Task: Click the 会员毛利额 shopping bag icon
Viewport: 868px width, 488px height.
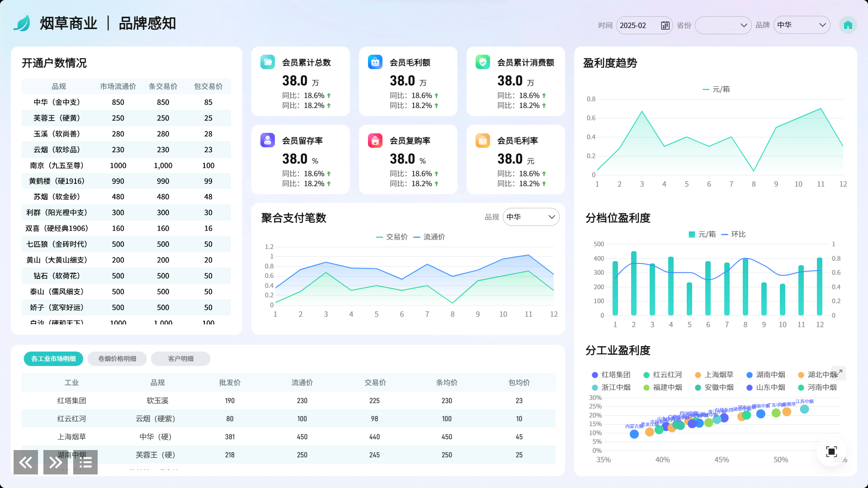Action: 375,62
